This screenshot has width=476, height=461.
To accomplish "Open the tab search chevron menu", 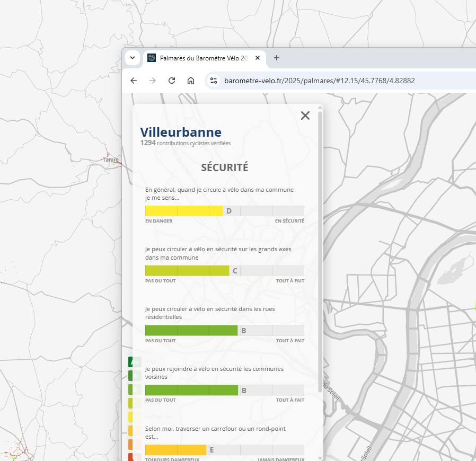I will click(x=132, y=58).
